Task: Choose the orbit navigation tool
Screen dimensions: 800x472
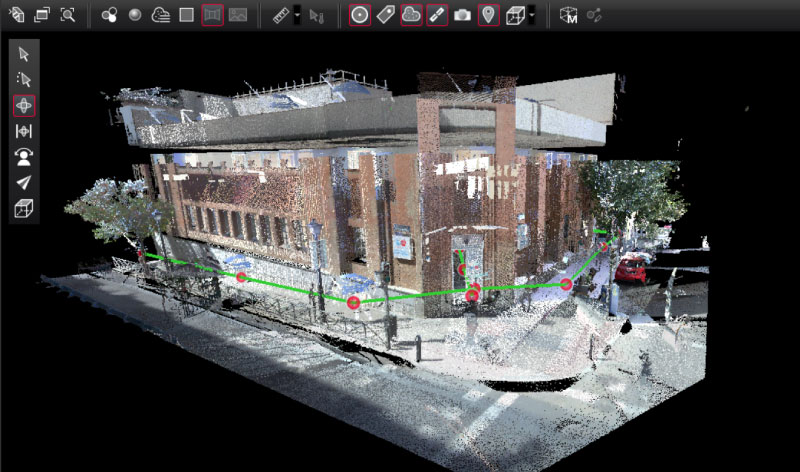Action: tap(24, 105)
